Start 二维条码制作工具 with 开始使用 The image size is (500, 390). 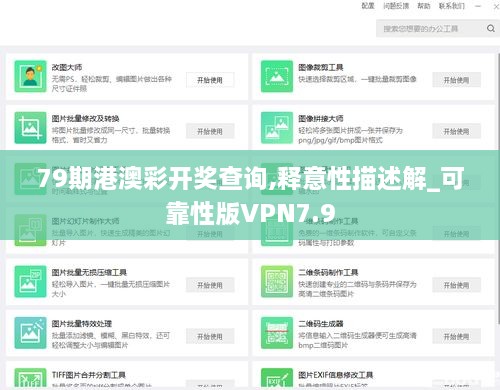coord(456,285)
